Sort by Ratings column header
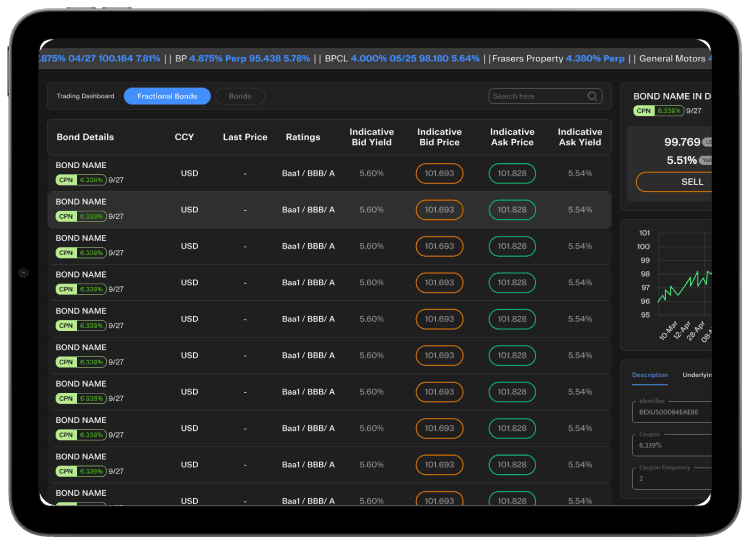The height and width of the screenshot is (546, 751). click(303, 137)
